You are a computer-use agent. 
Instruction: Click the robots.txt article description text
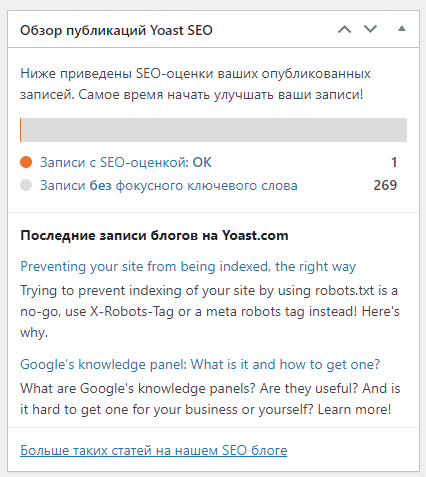tap(210, 311)
